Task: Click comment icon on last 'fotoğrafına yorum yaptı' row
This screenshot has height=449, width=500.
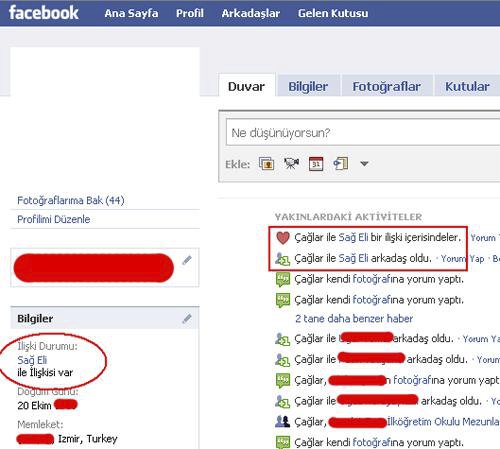Action: 283,442
